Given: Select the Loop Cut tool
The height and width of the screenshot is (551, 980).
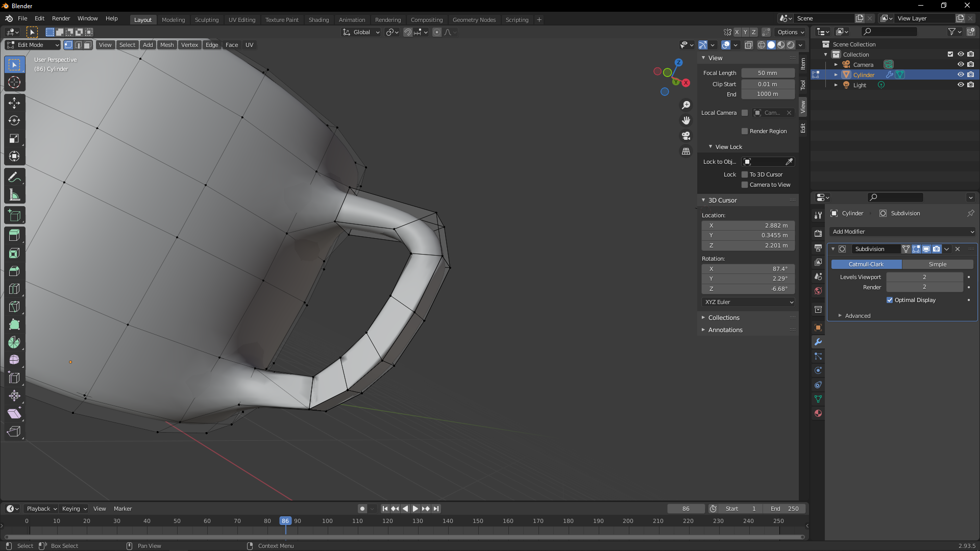Looking at the screenshot, I should pyautogui.click(x=14, y=289).
